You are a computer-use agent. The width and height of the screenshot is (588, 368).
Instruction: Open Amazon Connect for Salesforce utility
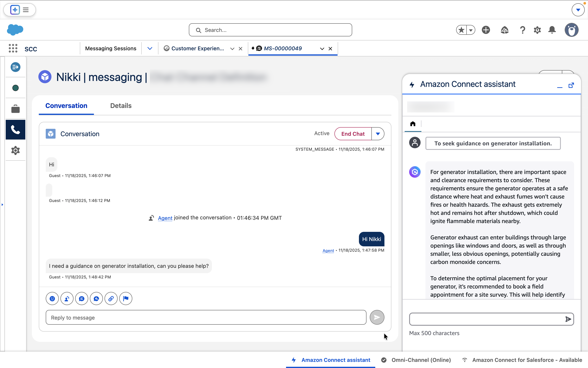[522, 360]
